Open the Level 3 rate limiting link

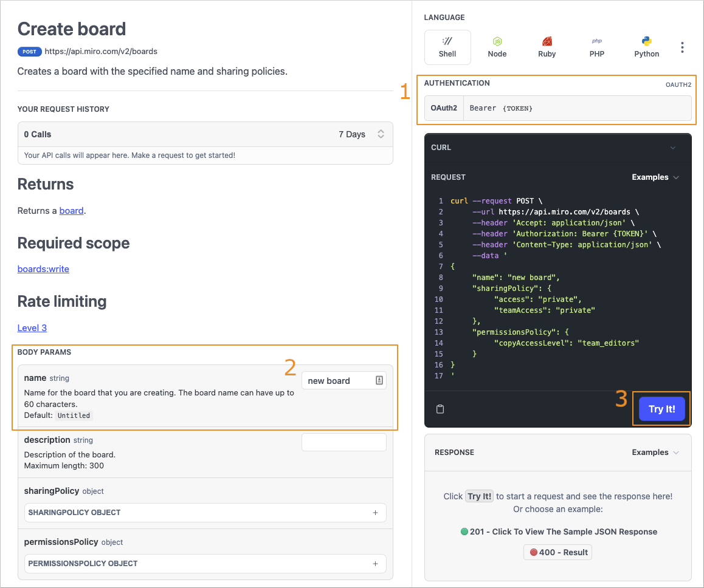point(32,328)
